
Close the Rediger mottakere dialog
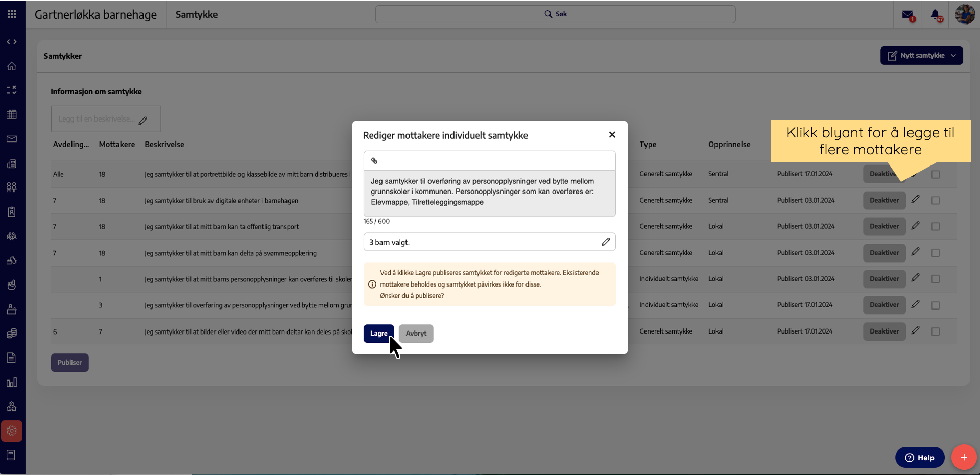(612, 135)
